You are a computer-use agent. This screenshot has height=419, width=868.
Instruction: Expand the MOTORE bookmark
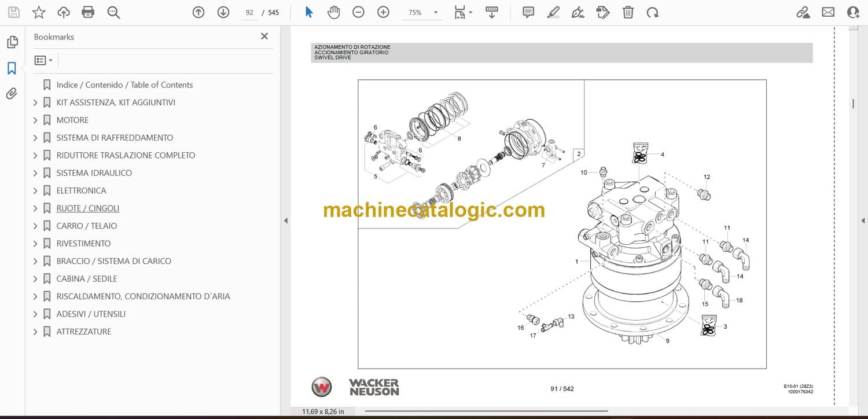[x=35, y=120]
